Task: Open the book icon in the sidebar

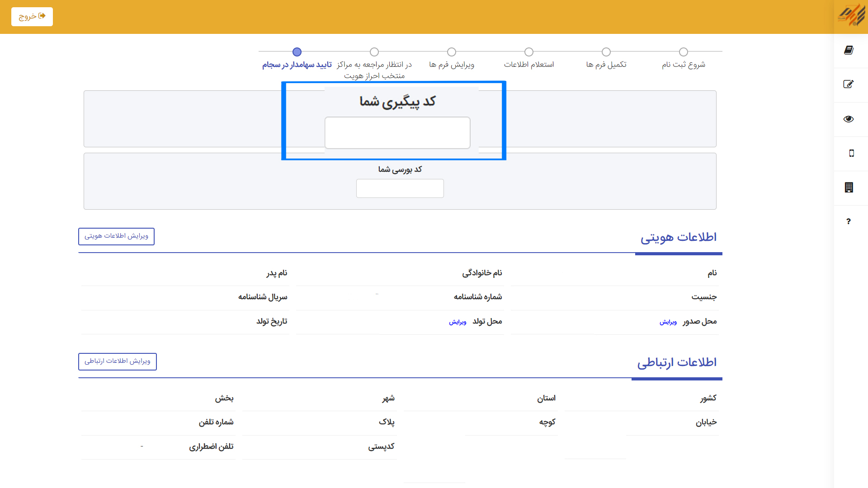Action: tap(849, 50)
